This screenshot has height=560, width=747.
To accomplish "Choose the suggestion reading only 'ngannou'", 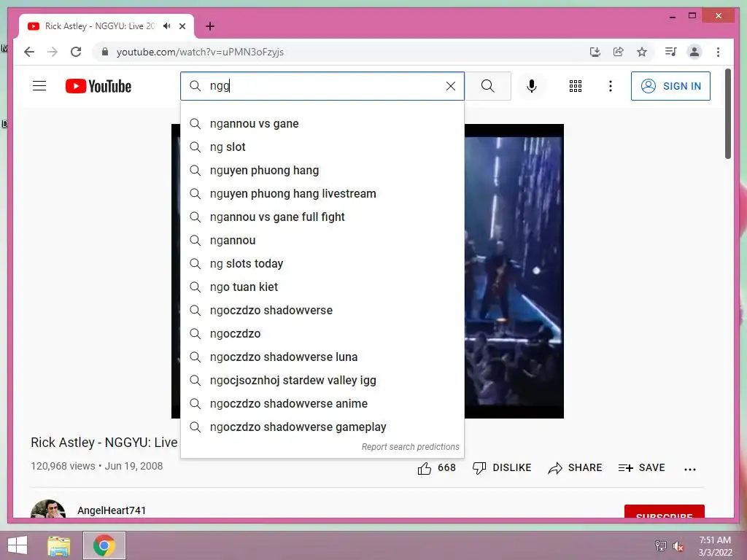I will click(x=322, y=241).
